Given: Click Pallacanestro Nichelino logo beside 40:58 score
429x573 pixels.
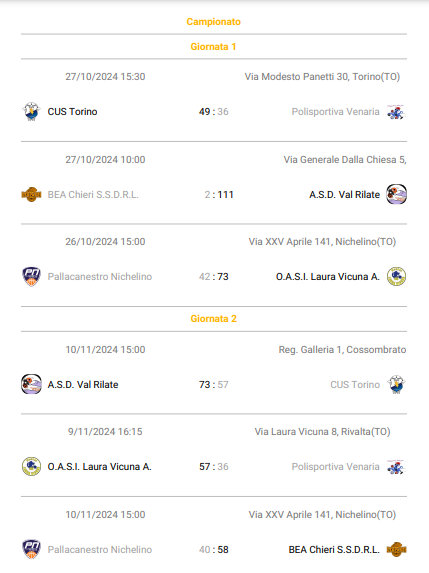Looking at the screenshot, I should tap(31, 549).
